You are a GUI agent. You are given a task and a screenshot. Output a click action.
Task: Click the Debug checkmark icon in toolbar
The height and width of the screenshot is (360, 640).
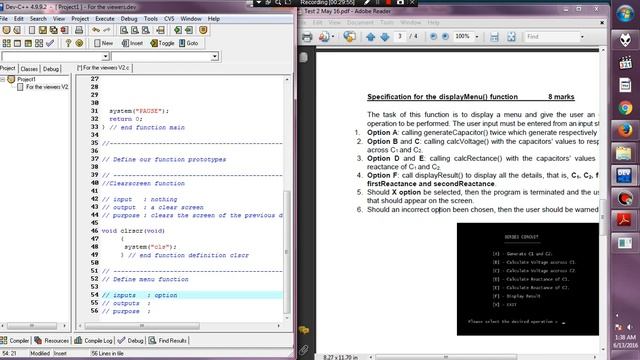coord(50,43)
